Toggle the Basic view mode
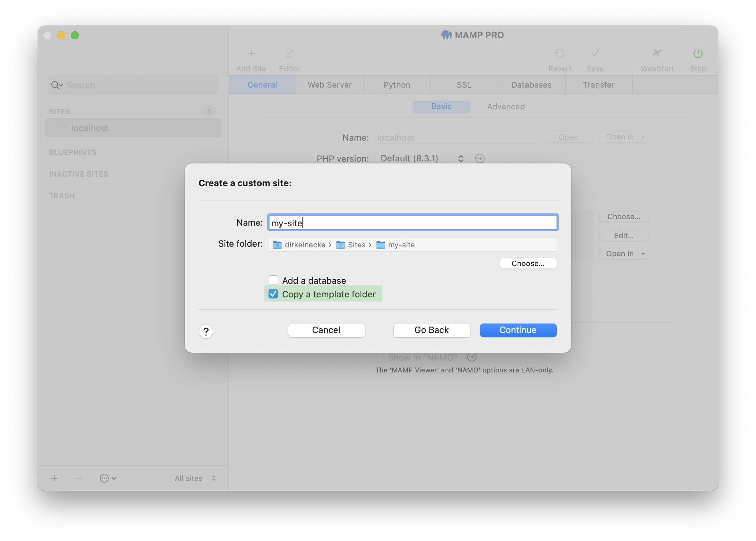Image resolution: width=756 pixels, height=541 pixels. click(x=441, y=106)
